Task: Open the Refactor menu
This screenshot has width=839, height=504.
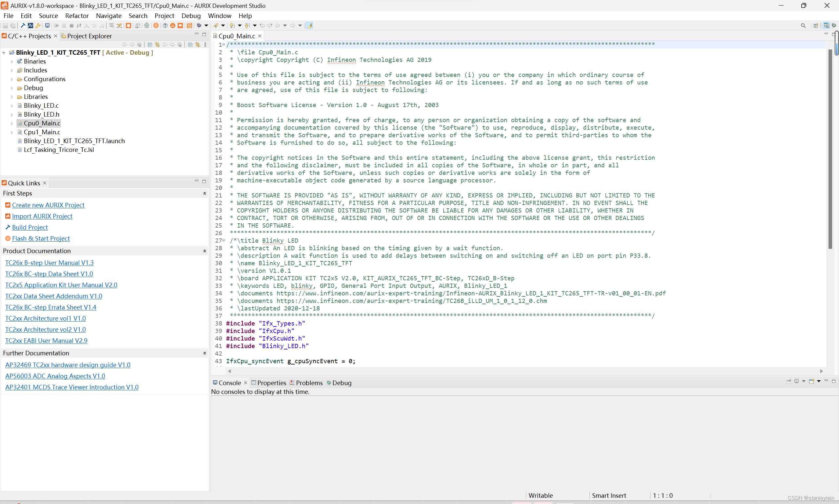Action: [x=77, y=16]
